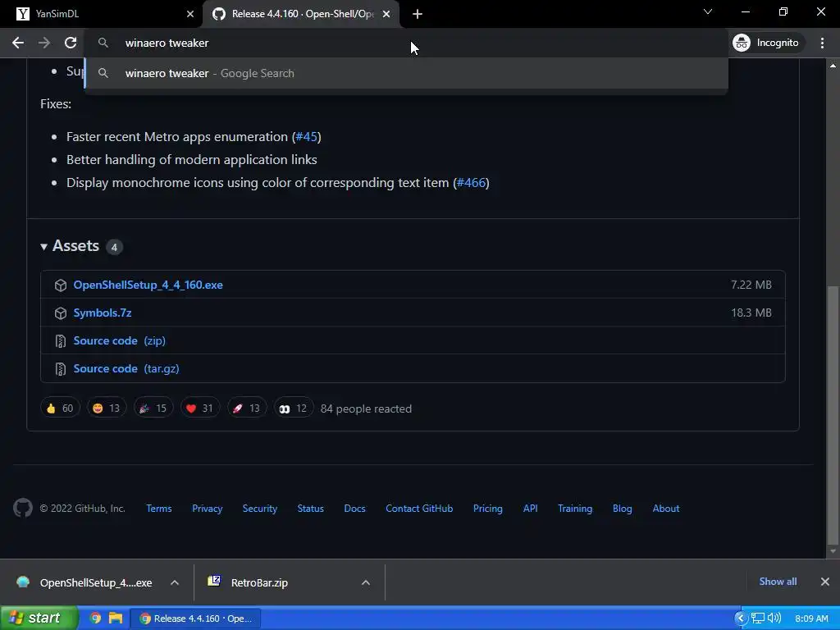
Task: Open the Docs footer link
Action: [x=354, y=509]
